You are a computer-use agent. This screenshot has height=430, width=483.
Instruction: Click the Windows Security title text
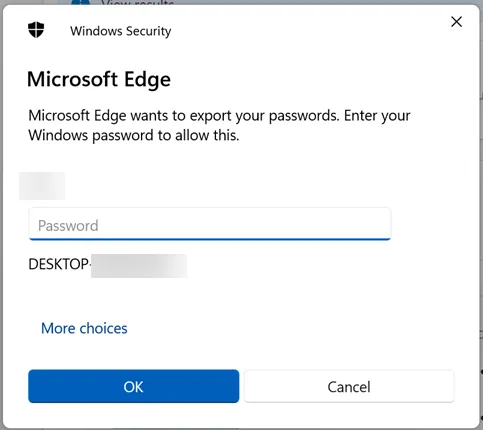pyautogui.click(x=121, y=31)
